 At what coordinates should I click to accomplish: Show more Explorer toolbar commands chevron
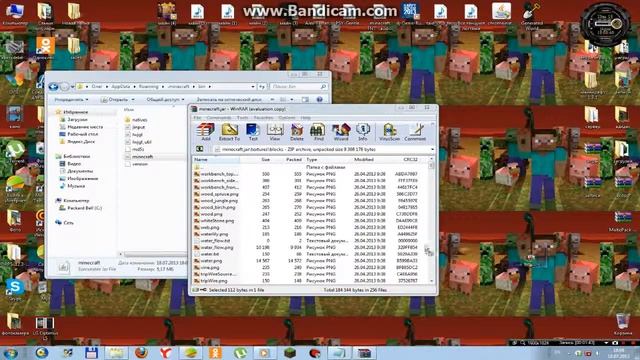tap(272, 100)
